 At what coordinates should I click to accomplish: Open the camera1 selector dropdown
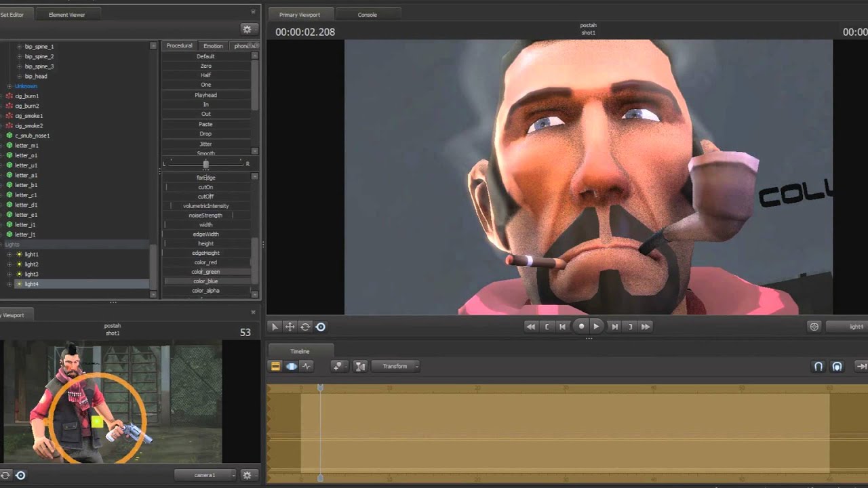tap(205, 475)
